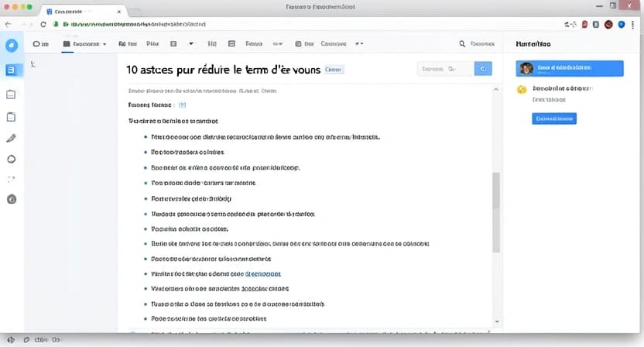Image resolution: width=644 pixels, height=347 pixels.
Task: Click the small badge next to the page title
Action: (x=333, y=70)
